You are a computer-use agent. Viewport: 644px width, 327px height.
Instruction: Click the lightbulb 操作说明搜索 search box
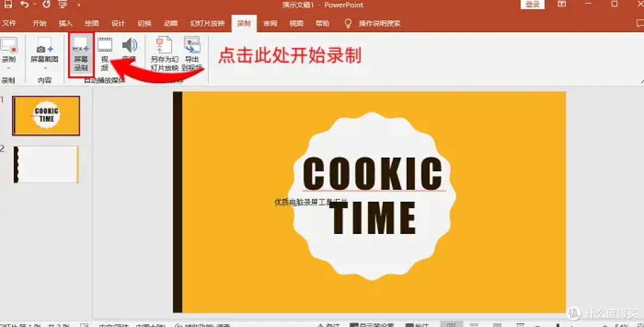373,23
